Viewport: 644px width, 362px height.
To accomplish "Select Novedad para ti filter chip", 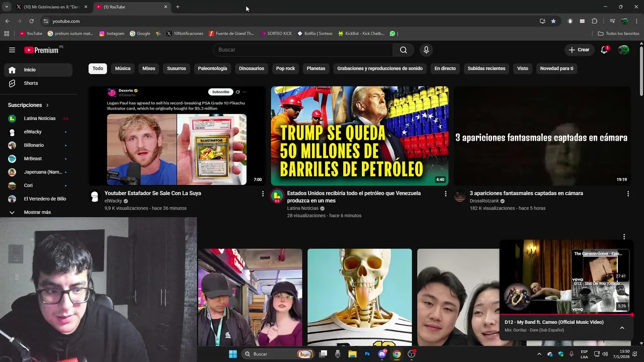I will coord(556,68).
